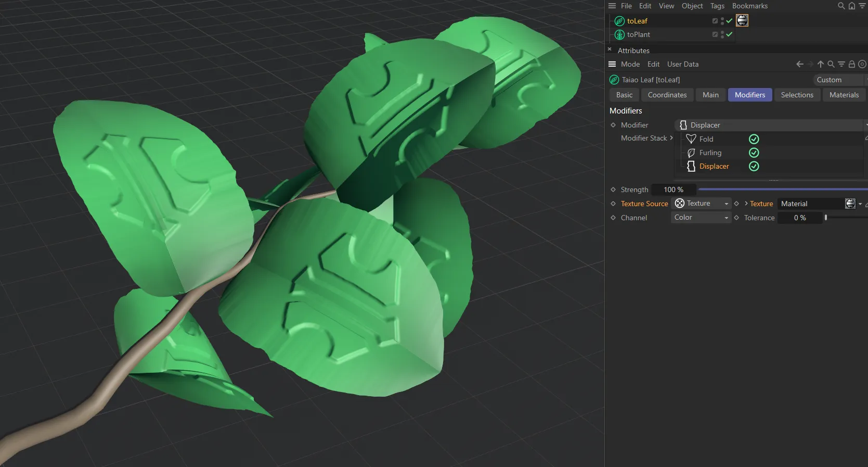Open the Mode menu
The image size is (868, 467).
click(x=630, y=64)
